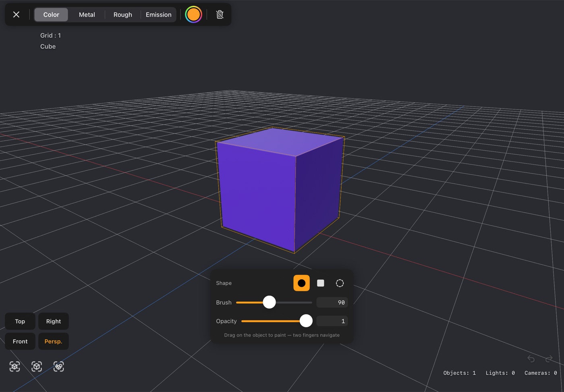Click the undo arrow icon
Viewport: 564px width, 392px height.
531,359
